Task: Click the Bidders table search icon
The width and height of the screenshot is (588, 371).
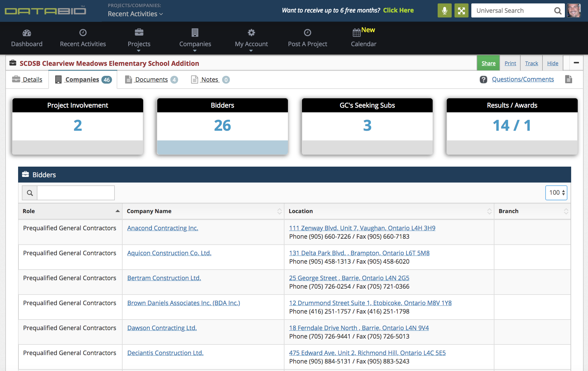Action: 30,193
